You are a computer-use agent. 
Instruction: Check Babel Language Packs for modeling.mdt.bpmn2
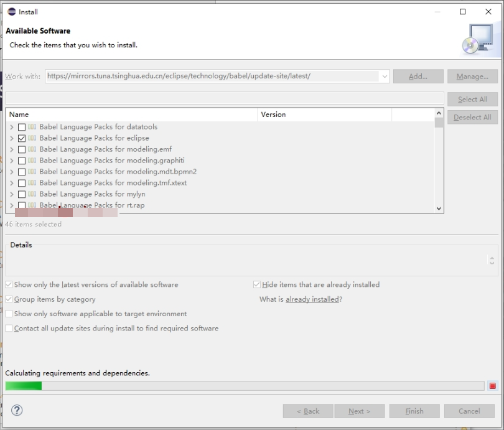click(22, 172)
